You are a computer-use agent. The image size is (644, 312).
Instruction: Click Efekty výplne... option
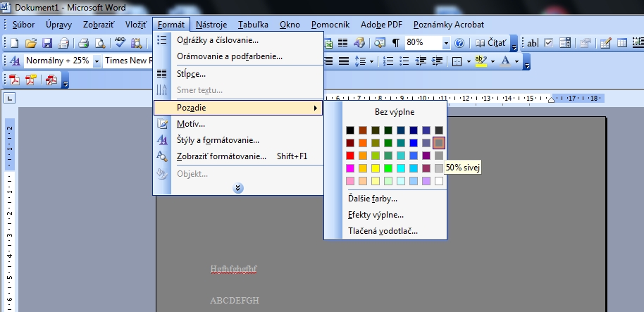click(x=376, y=215)
